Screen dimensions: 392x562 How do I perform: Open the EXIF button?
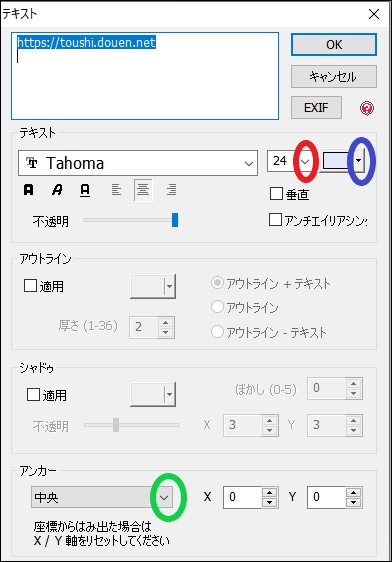(x=316, y=108)
